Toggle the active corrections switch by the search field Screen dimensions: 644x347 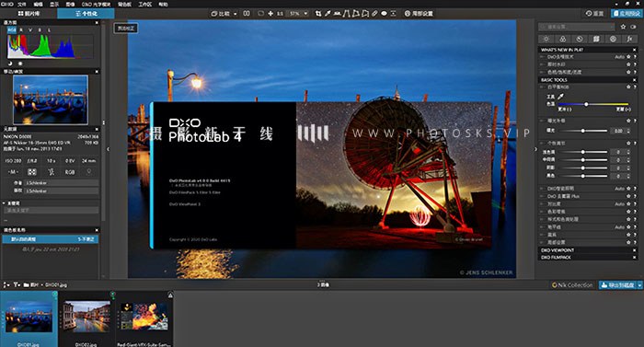pyautogui.click(x=633, y=27)
